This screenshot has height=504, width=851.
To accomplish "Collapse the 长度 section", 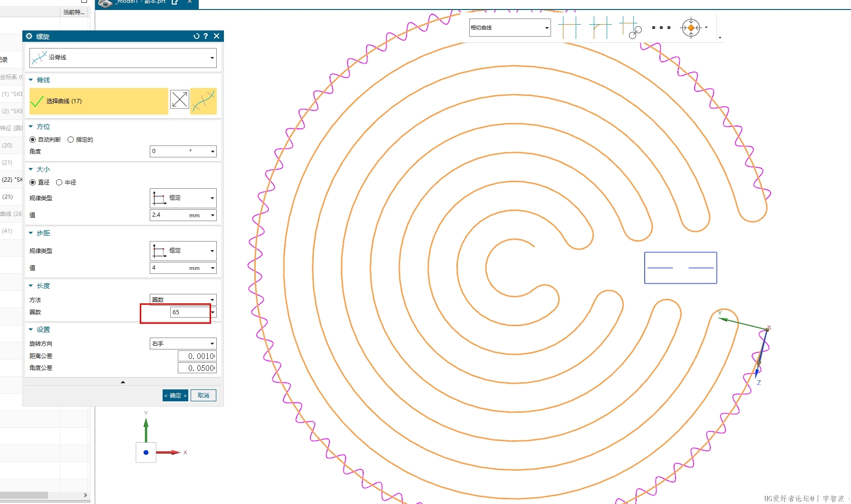I will [31, 286].
